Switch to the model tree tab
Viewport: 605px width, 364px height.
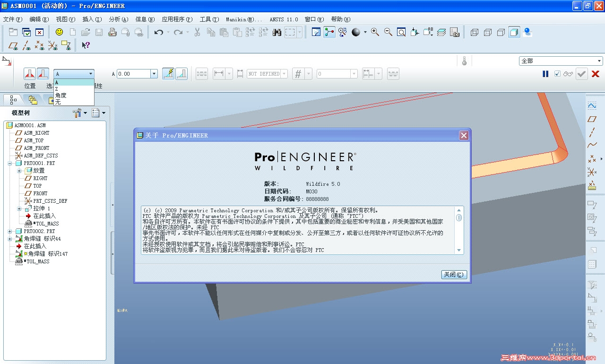click(13, 100)
